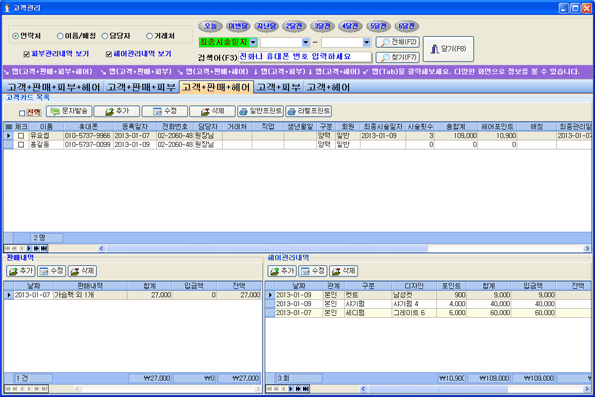Click the 3달전 shortcut button
Image resolution: width=595 pixels, height=397 pixels.
(322, 26)
